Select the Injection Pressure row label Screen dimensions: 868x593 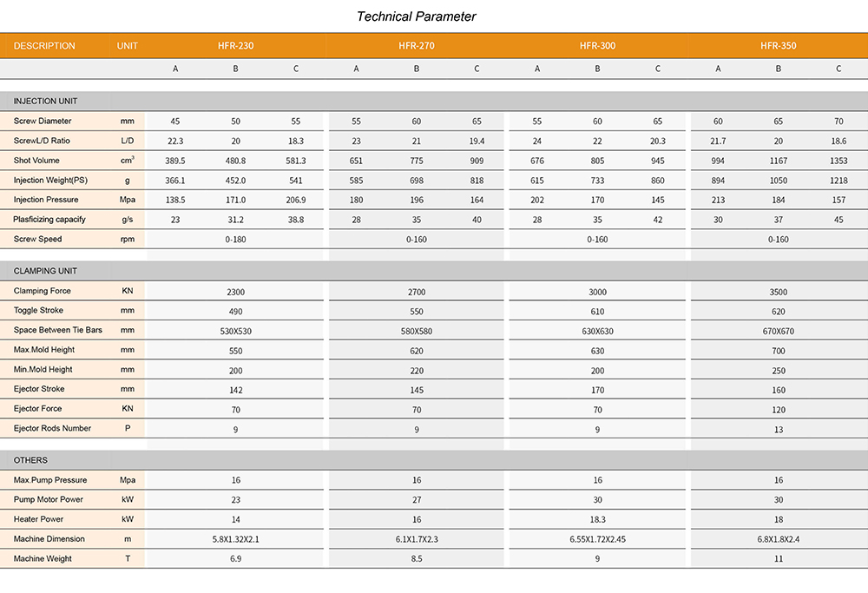(47, 200)
